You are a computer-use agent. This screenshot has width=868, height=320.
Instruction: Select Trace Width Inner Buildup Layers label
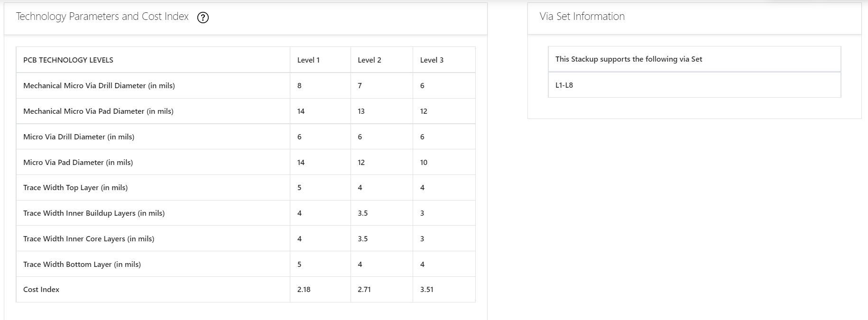[x=94, y=213]
